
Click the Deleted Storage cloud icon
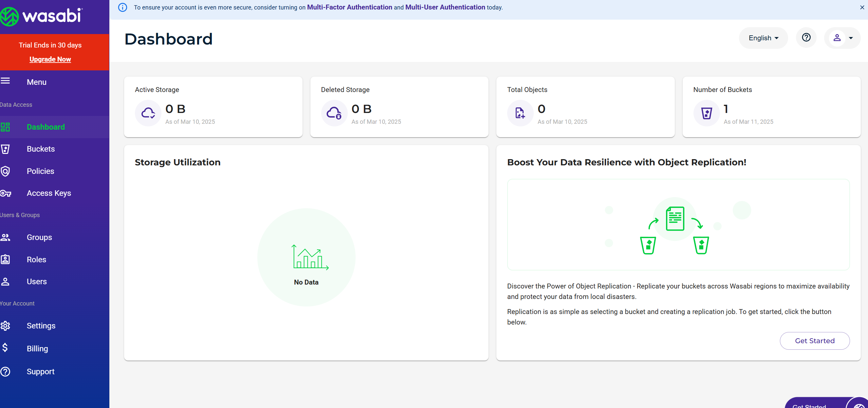click(x=334, y=113)
